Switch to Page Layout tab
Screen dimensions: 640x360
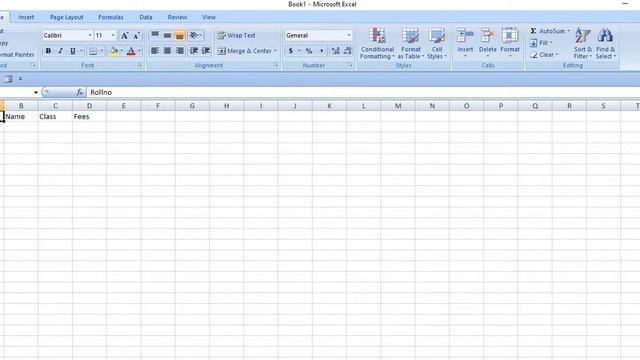(67, 17)
